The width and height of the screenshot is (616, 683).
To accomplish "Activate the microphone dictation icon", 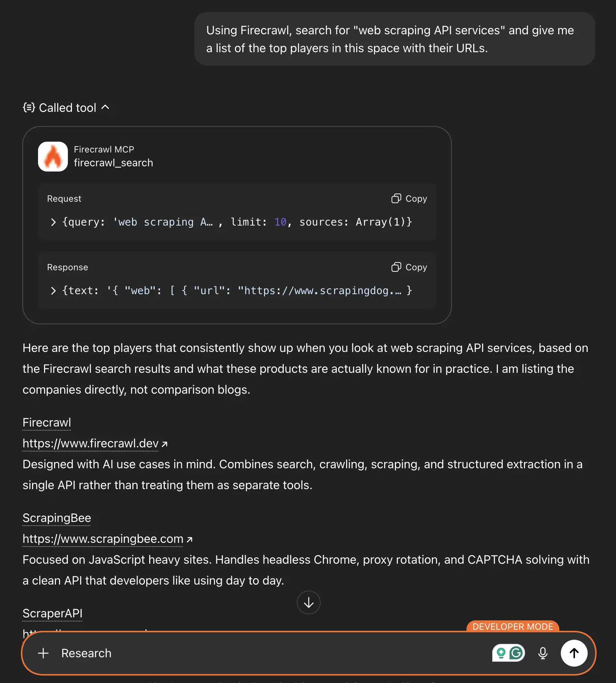I will click(x=543, y=653).
